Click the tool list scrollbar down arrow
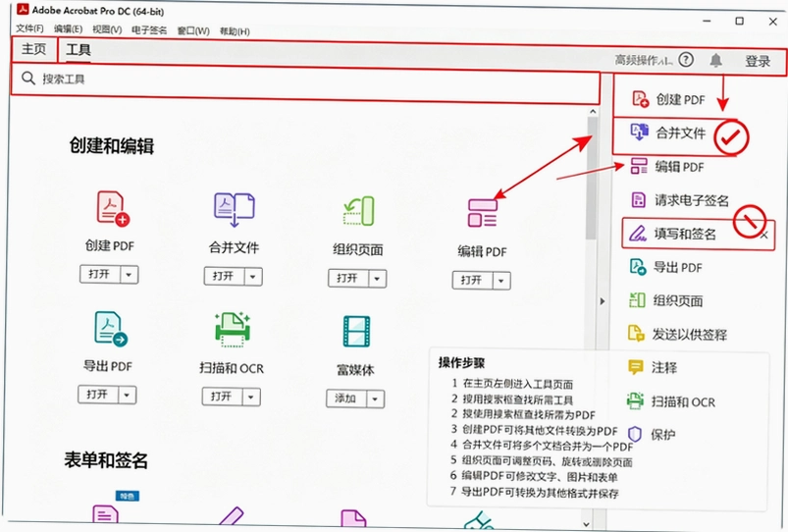This screenshot has width=788, height=532. (x=587, y=524)
